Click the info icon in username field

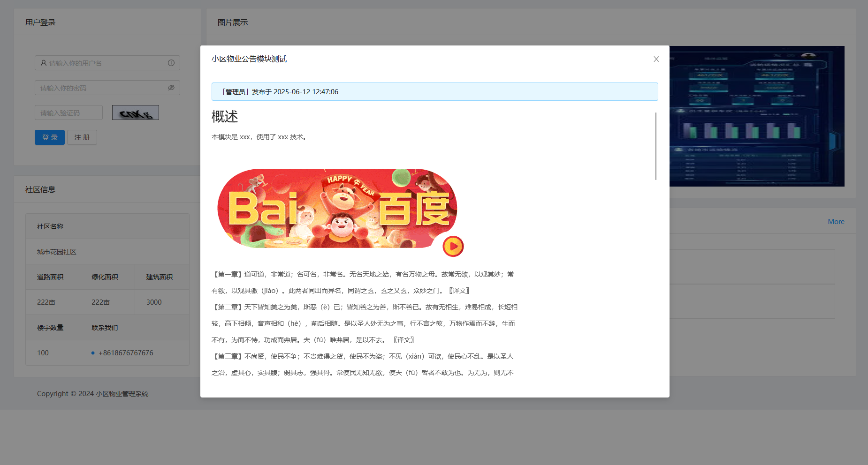click(171, 63)
